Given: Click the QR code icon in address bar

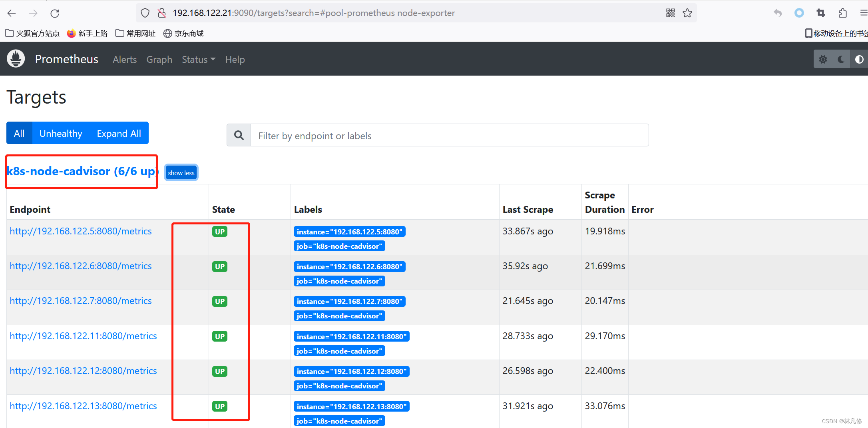Looking at the screenshot, I should click(x=671, y=13).
